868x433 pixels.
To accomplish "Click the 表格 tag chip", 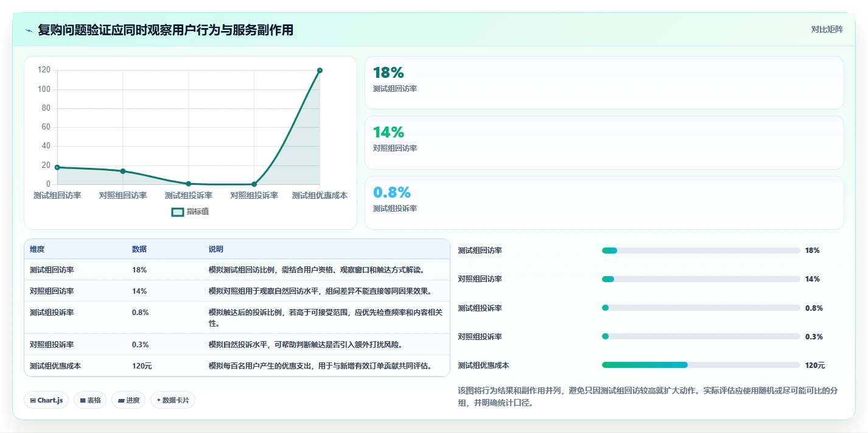I will (90, 400).
